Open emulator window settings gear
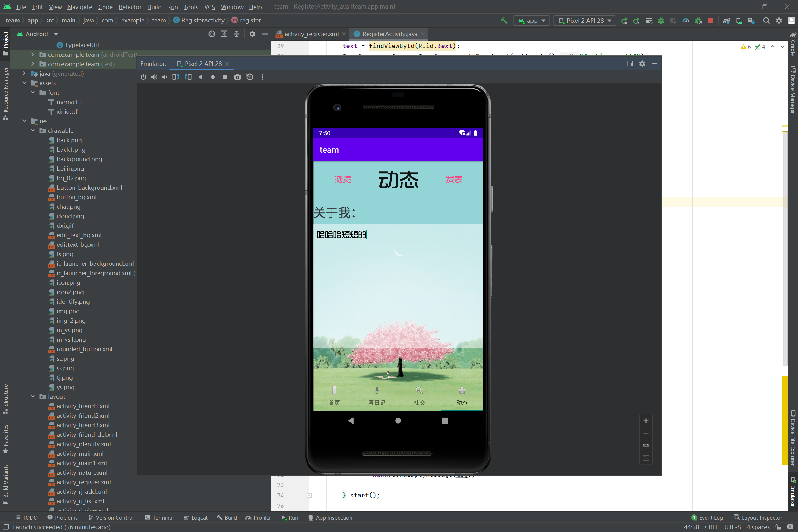This screenshot has height=532, width=798. [x=642, y=64]
